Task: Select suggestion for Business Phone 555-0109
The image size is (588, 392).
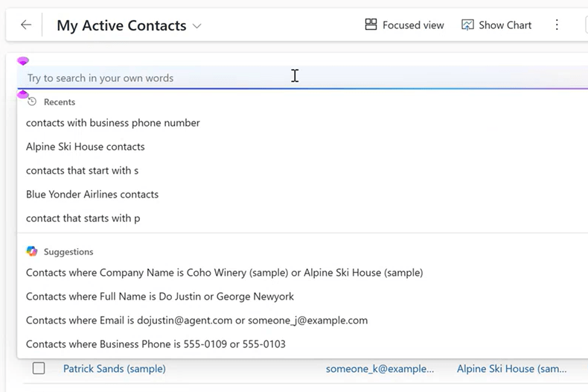Action: 156,344
